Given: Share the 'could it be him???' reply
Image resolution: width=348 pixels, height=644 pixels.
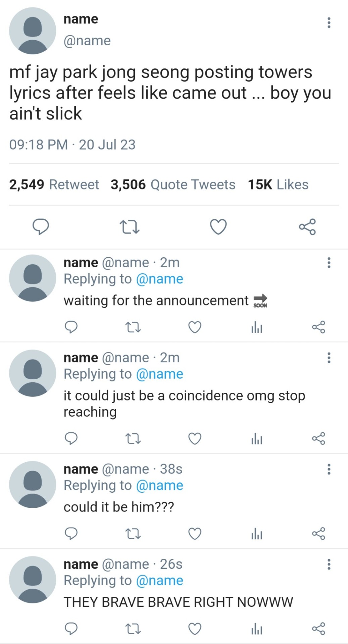Looking at the screenshot, I should (318, 534).
